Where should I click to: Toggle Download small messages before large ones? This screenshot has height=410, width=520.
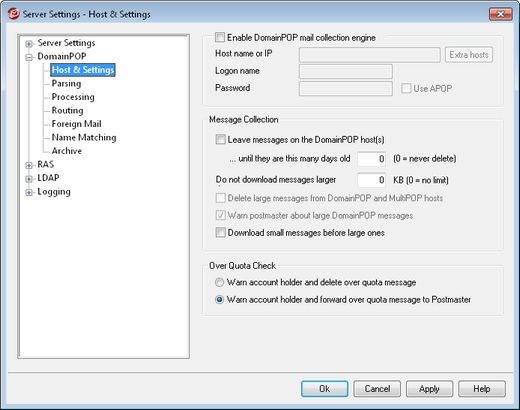tap(220, 232)
